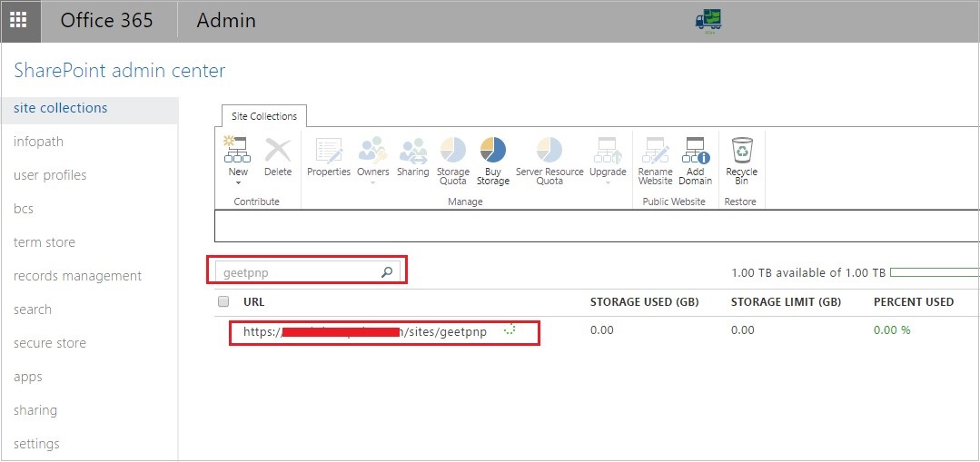
Task: Go to user profiles section
Action: pos(50,175)
